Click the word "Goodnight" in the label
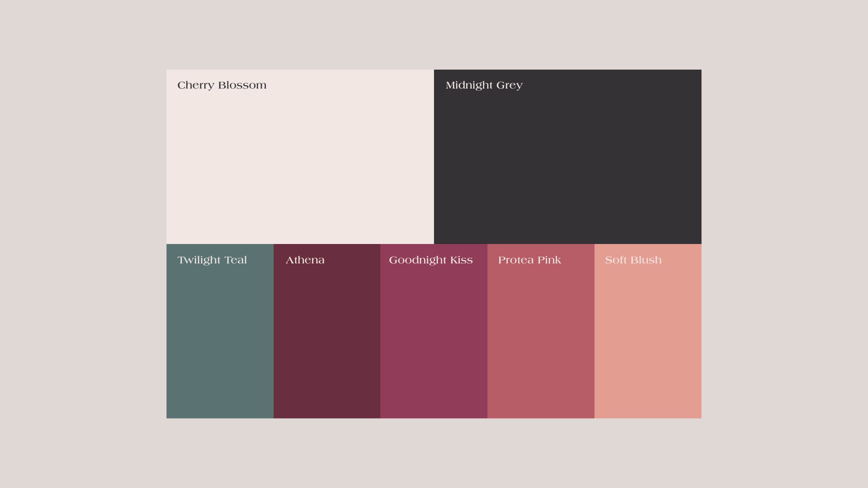This screenshot has width=868, height=488. click(417, 260)
